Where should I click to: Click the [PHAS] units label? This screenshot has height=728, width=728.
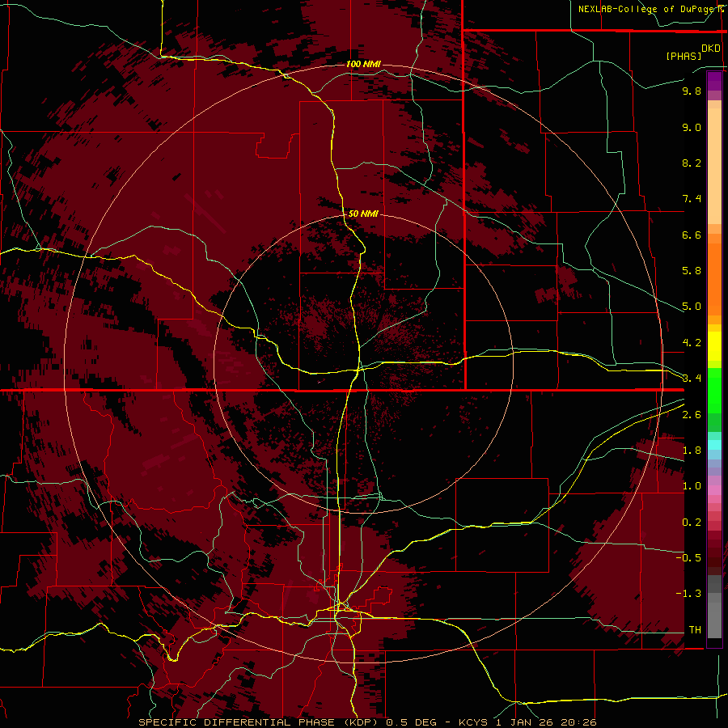coord(684,56)
